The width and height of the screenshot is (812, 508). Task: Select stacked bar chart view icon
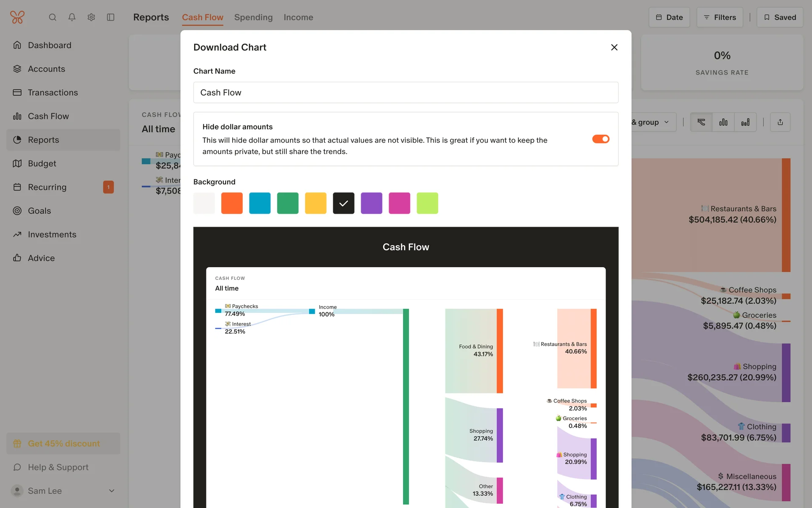pyautogui.click(x=745, y=122)
